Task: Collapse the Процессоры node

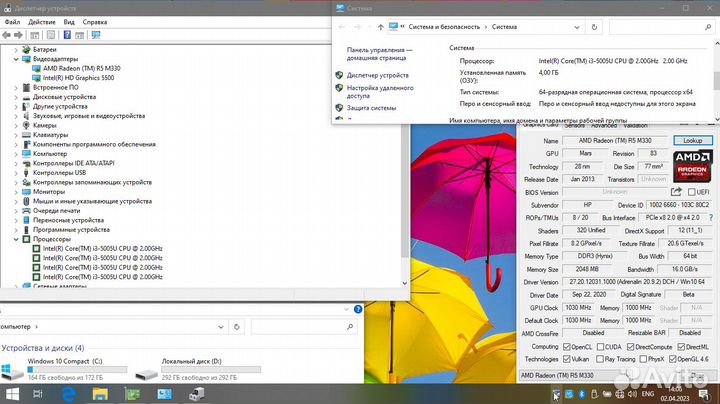Action: pos(16,239)
